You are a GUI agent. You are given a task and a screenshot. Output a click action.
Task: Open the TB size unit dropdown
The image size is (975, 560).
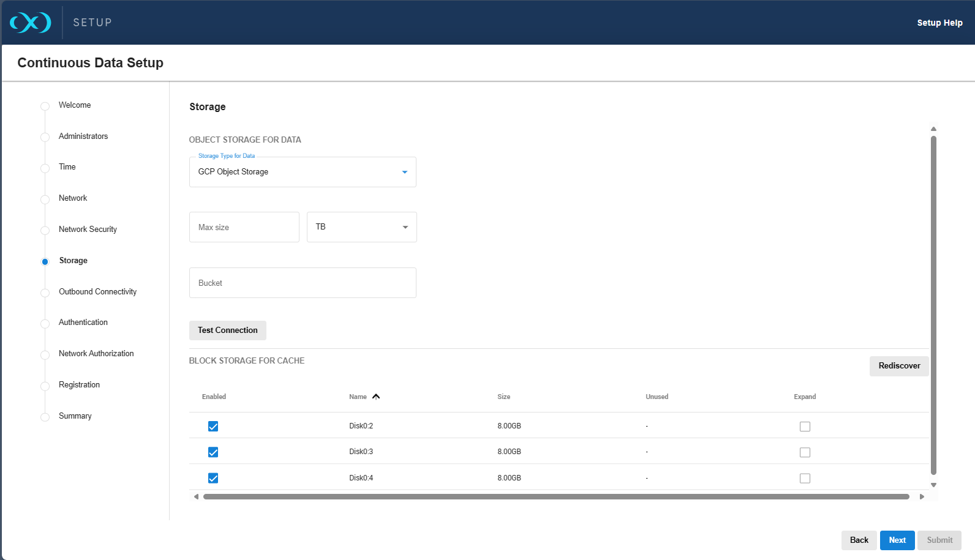click(361, 227)
